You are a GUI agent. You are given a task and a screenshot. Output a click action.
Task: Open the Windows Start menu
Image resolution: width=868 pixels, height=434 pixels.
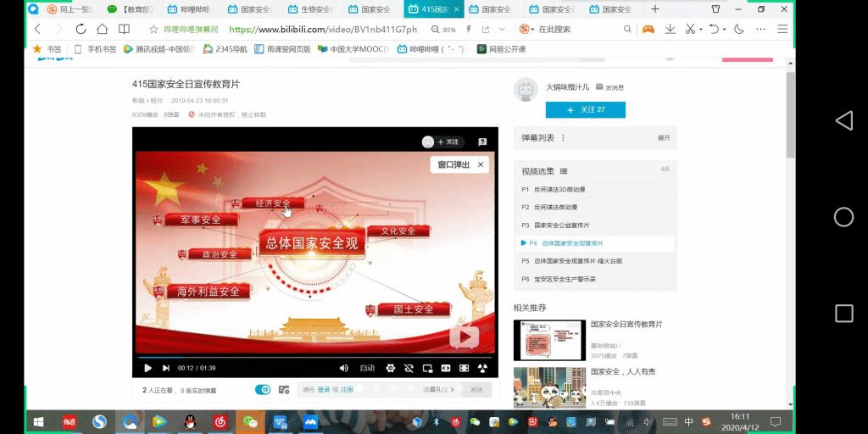pos(39,422)
